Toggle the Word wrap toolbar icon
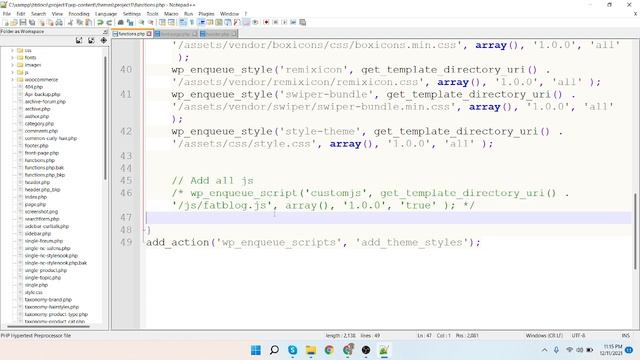Image resolution: width=640 pixels, height=360 pixels. point(183,22)
